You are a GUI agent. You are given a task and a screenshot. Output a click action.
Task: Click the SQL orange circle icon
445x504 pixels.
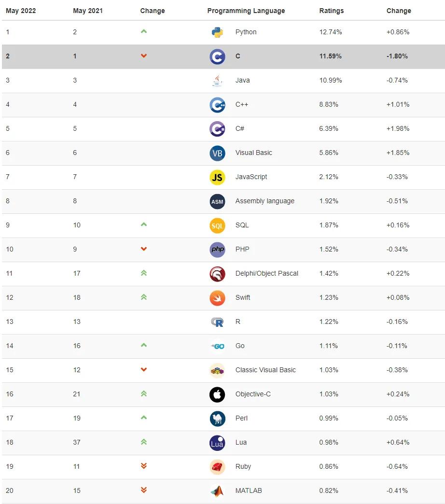(x=217, y=225)
